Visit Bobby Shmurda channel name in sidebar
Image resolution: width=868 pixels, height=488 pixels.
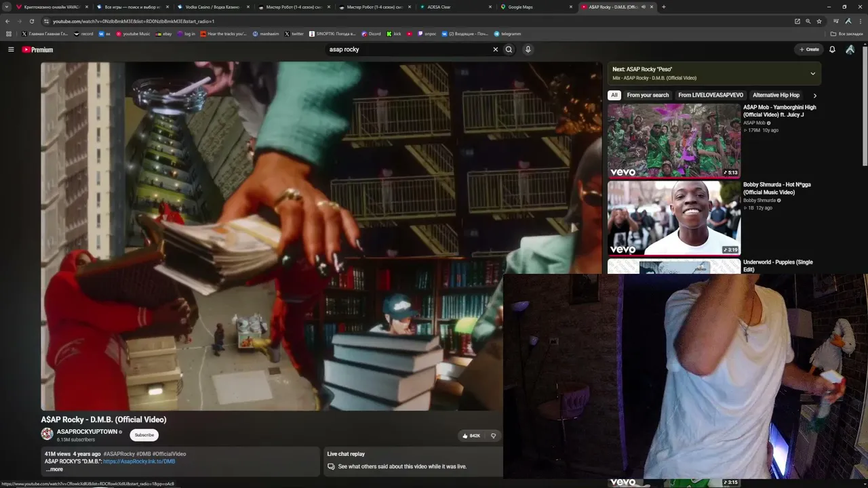[x=759, y=200]
